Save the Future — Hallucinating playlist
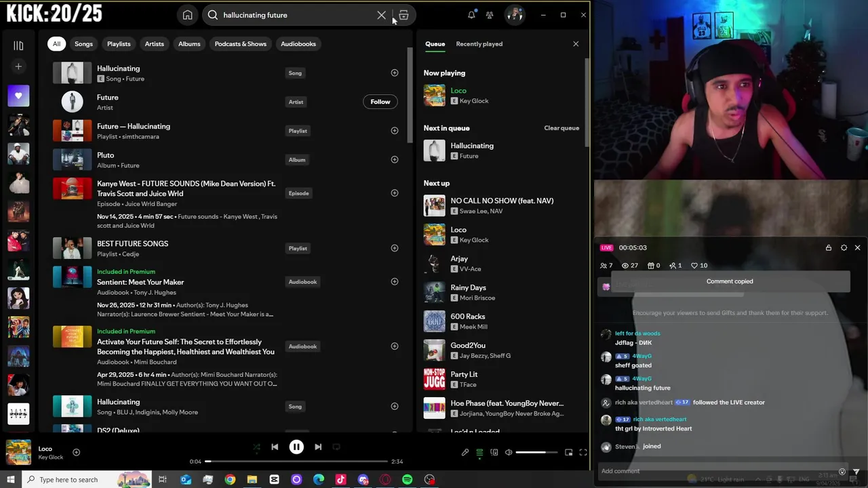This screenshot has width=868, height=488. (x=395, y=131)
